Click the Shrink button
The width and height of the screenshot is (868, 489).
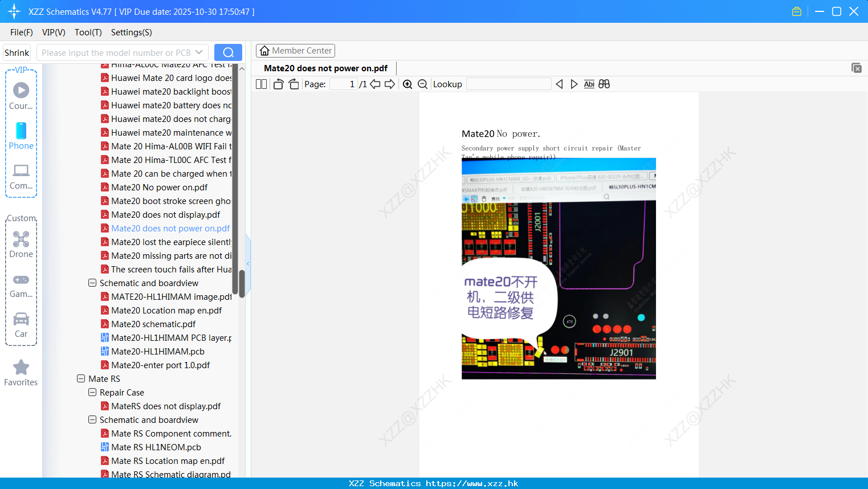(17, 52)
